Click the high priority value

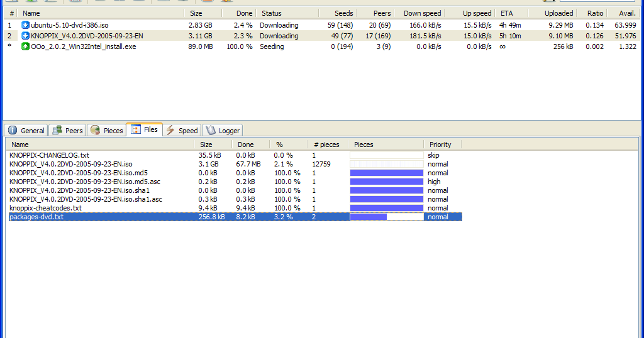pos(434,182)
